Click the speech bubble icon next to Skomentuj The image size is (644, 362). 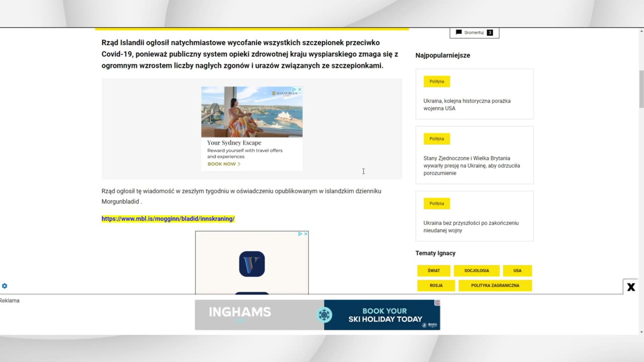pyautogui.click(x=459, y=32)
